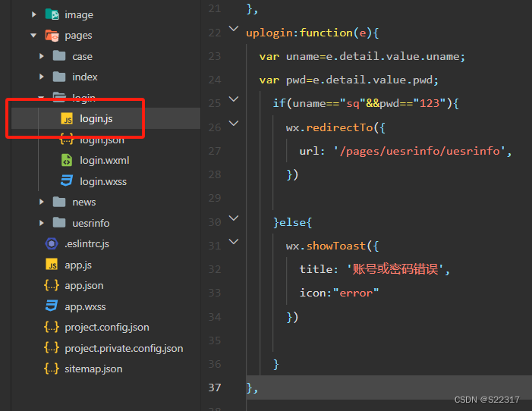Image resolution: width=532 pixels, height=411 pixels.
Task: Open sitemap.json file
Action: pos(93,369)
